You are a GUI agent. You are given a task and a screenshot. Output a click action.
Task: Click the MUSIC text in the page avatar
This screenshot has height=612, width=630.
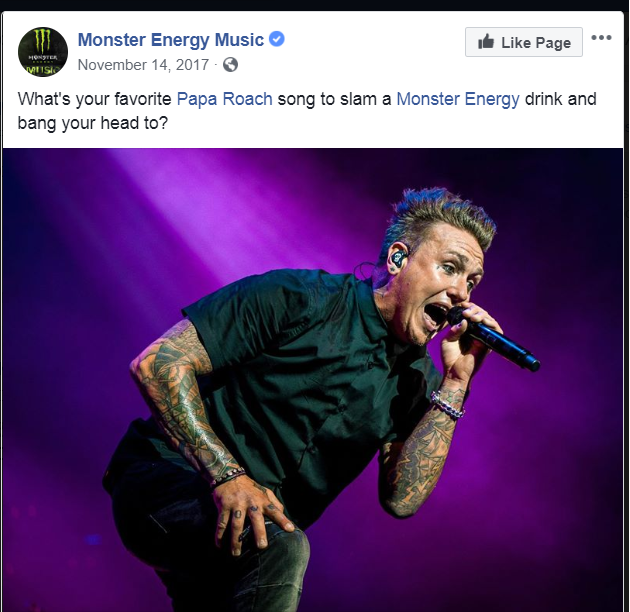point(43,70)
